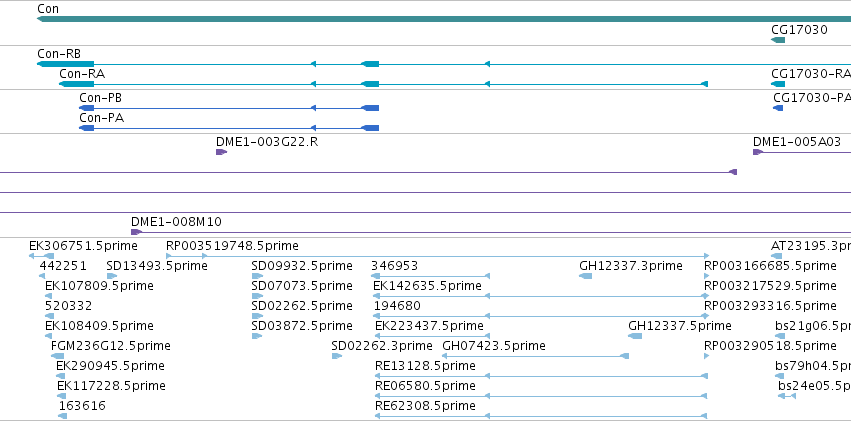Select the Con gene label

click(48, 9)
